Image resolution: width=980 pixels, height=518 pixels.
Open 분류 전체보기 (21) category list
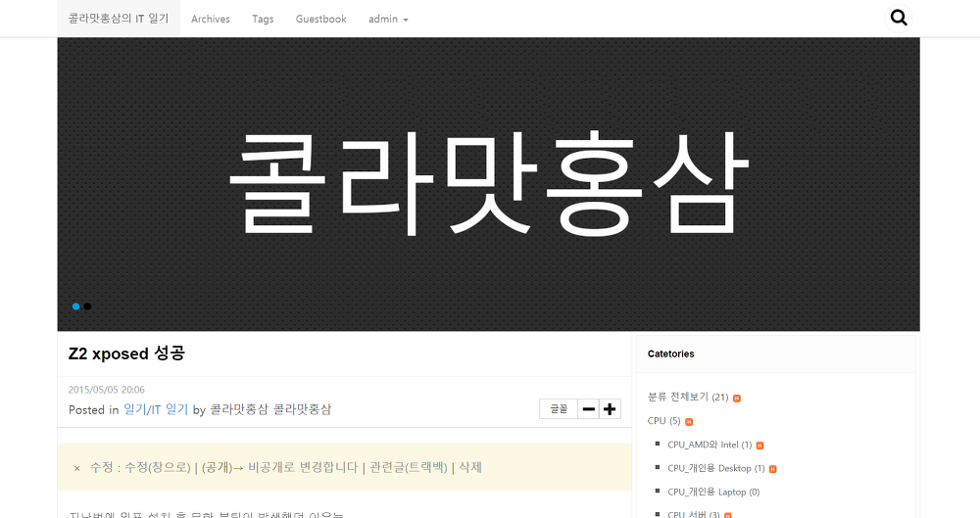coord(684,397)
